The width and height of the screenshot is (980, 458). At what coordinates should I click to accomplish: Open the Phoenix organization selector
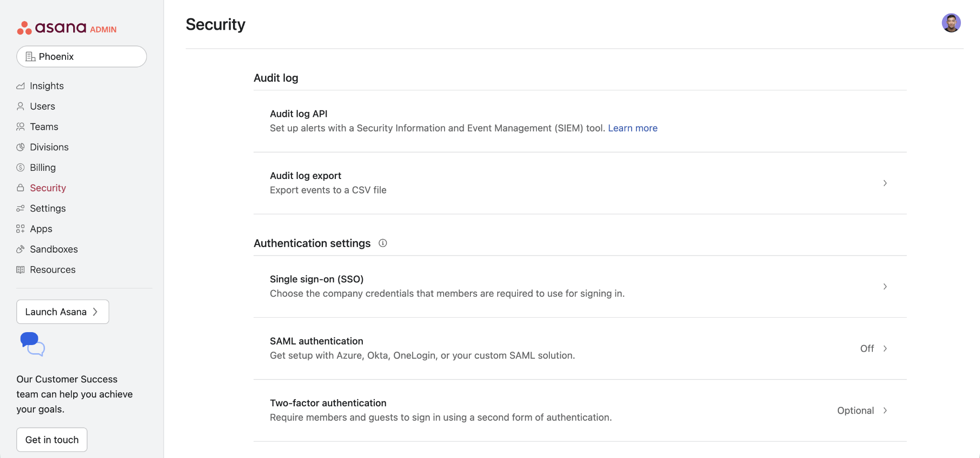(x=81, y=56)
